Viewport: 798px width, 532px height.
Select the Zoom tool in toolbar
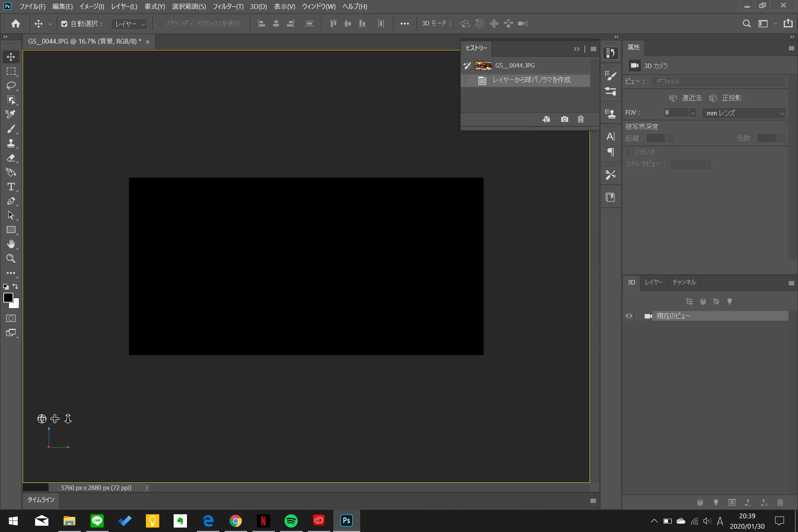(11, 259)
